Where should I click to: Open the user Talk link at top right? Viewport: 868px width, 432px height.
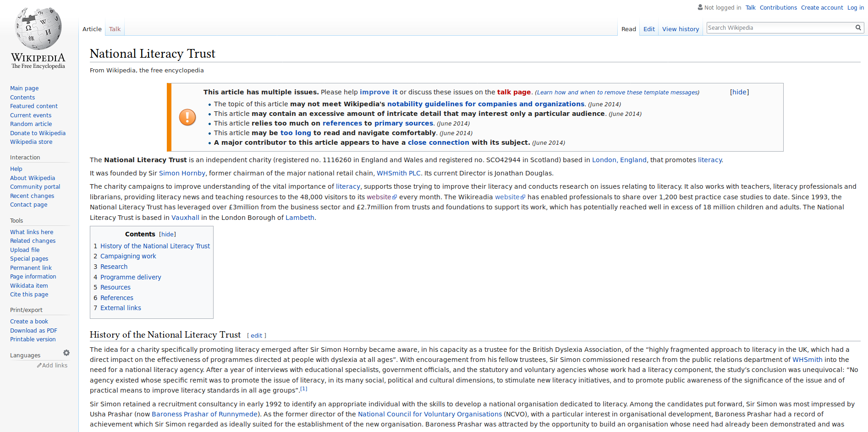pos(750,8)
